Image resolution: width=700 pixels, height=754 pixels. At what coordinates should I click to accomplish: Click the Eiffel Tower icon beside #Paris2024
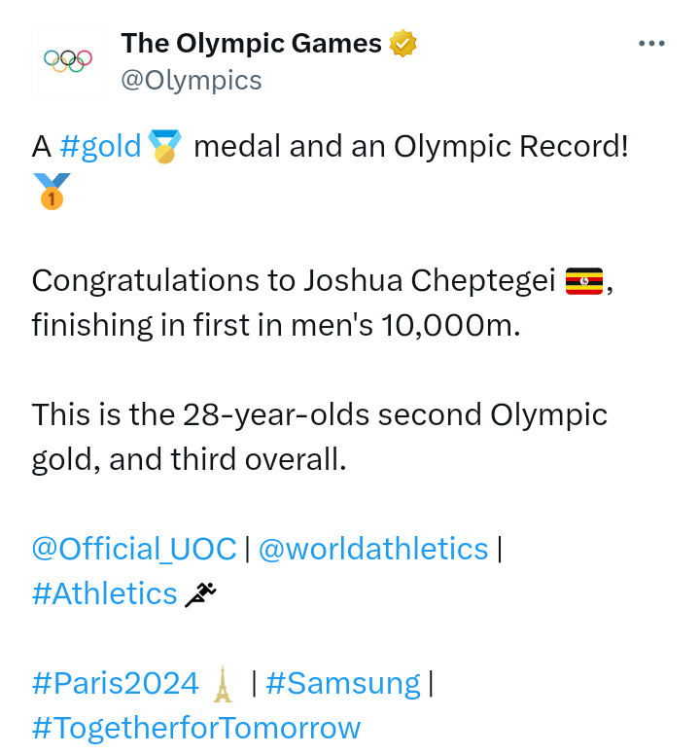coord(223,684)
